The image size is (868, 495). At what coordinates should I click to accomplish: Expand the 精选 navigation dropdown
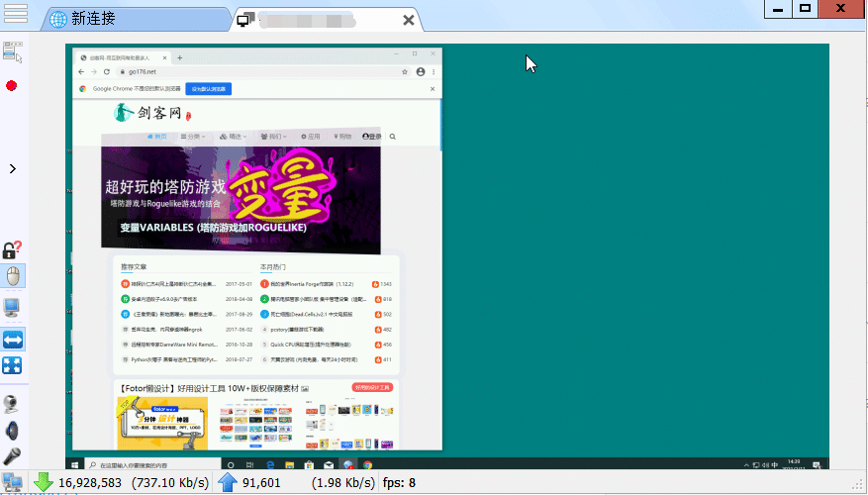point(233,137)
